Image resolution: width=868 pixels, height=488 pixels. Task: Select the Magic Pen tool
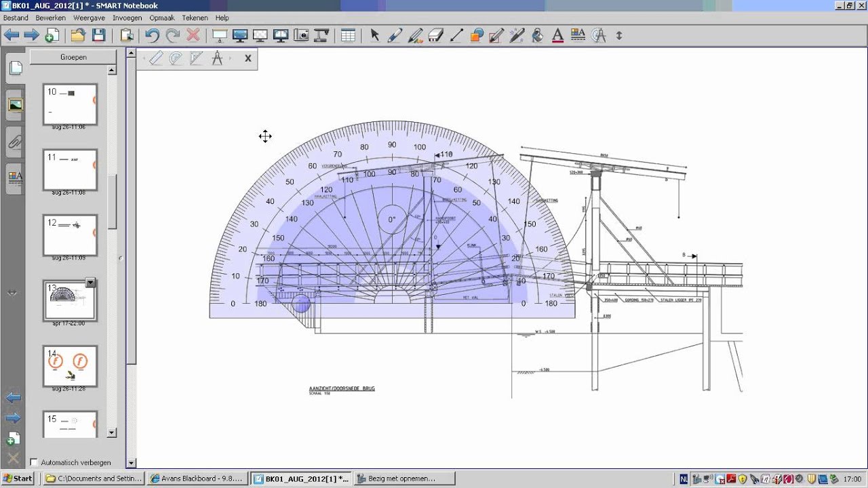click(517, 35)
